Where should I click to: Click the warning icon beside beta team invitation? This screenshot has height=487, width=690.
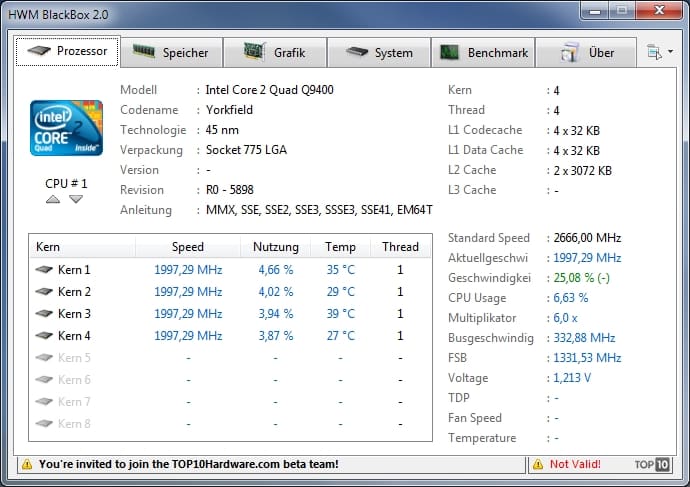click(27, 464)
